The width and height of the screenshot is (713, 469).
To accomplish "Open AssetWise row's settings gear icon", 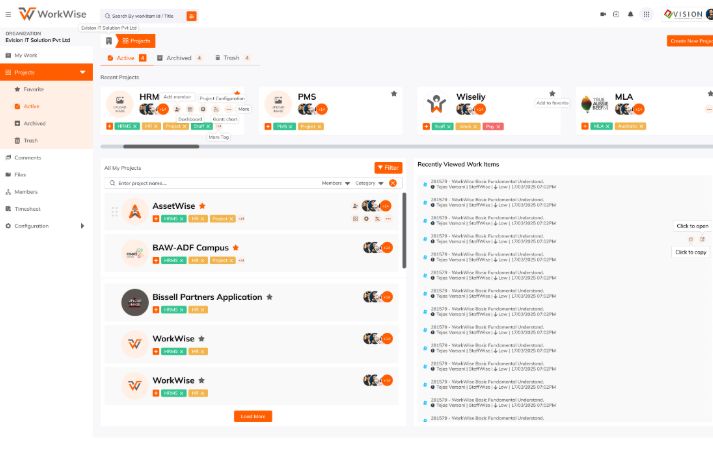I will coord(366,219).
